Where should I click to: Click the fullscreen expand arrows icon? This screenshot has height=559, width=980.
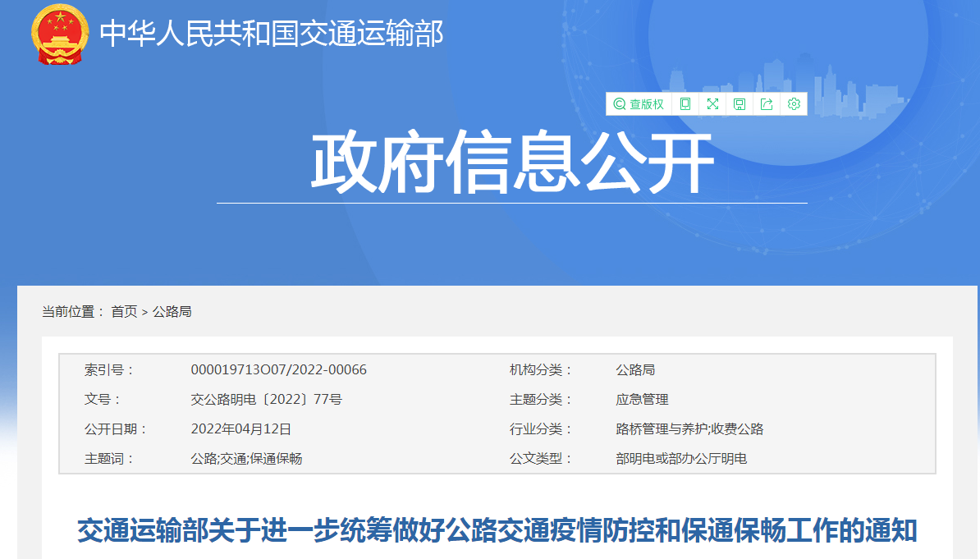click(712, 103)
